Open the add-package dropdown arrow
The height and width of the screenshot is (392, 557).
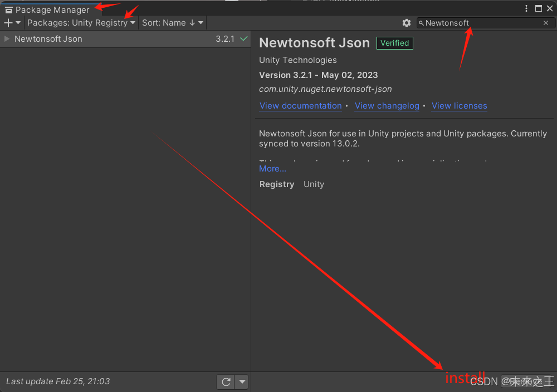click(x=18, y=23)
